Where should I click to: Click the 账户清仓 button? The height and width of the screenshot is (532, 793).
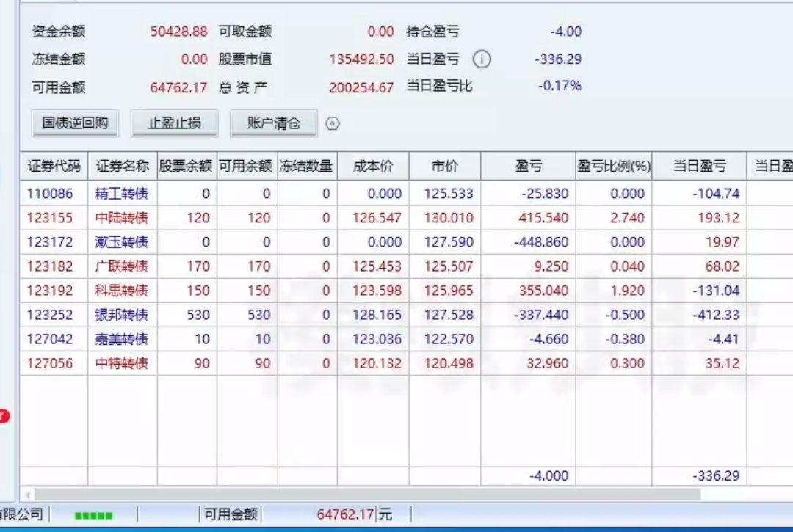click(274, 123)
